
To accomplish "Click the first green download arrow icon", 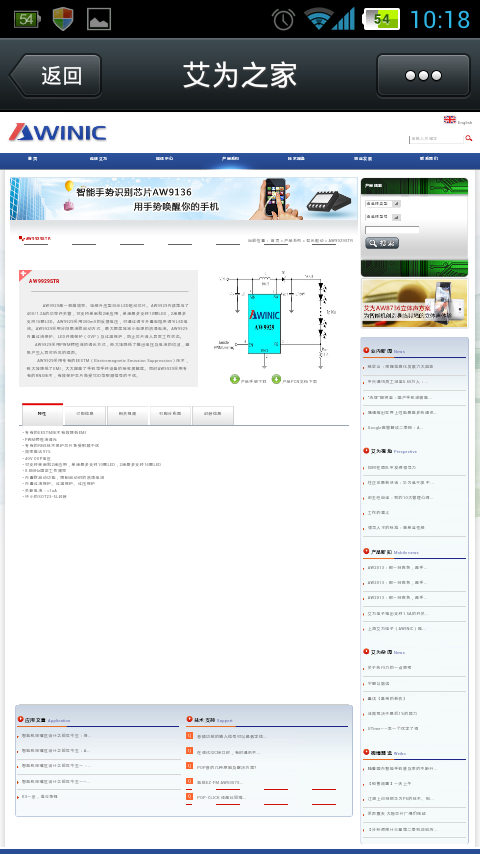I will [235, 379].
